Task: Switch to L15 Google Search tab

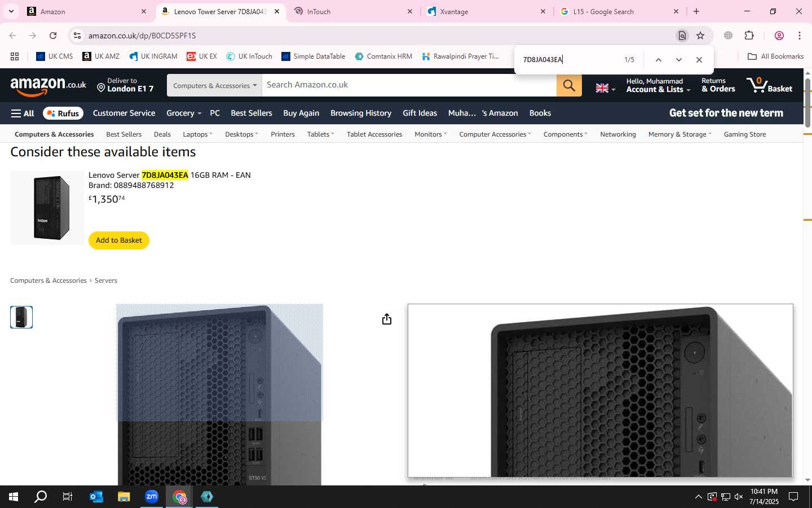Action: [618, 11]
